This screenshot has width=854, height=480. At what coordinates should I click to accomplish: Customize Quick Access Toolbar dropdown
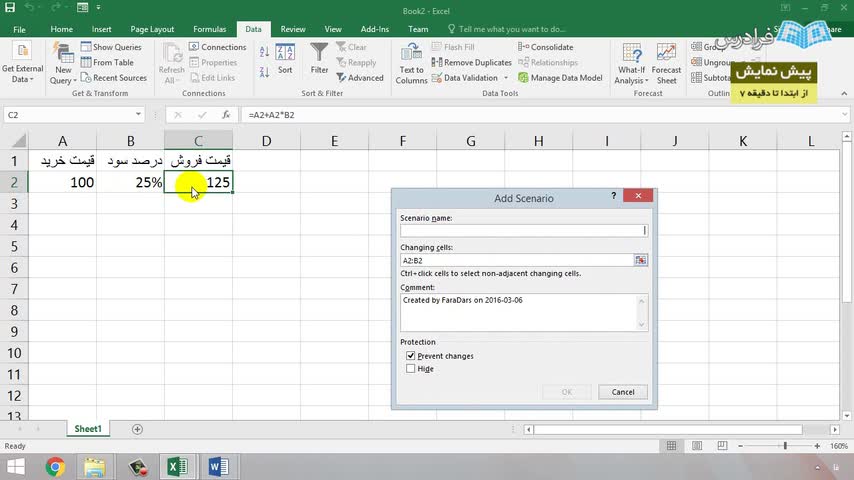tap(99, 8)
